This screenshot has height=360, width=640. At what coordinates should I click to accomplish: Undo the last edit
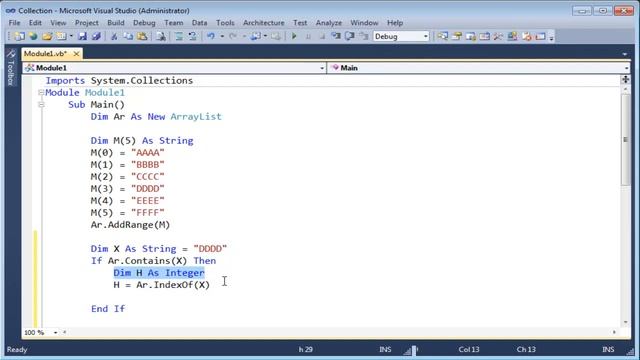211,36
